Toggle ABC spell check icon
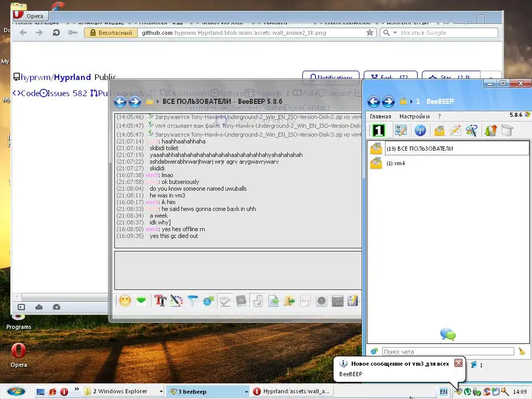 click(x=224, y=301)
